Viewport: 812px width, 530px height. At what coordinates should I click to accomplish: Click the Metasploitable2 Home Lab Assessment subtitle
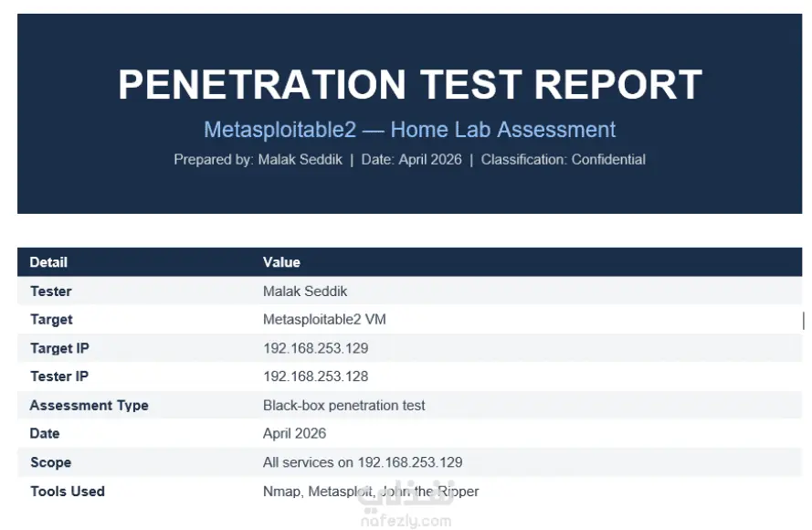409,130
